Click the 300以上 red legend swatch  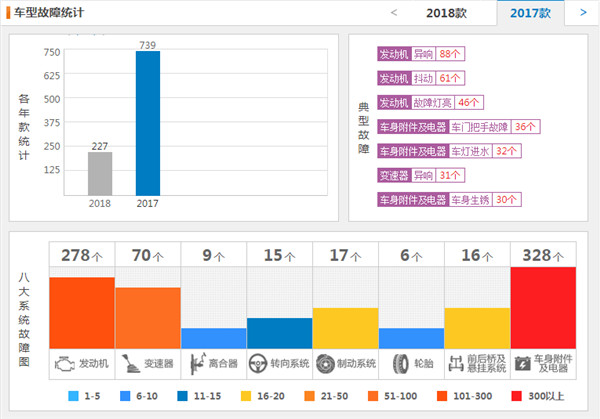[x=517, y=396]
